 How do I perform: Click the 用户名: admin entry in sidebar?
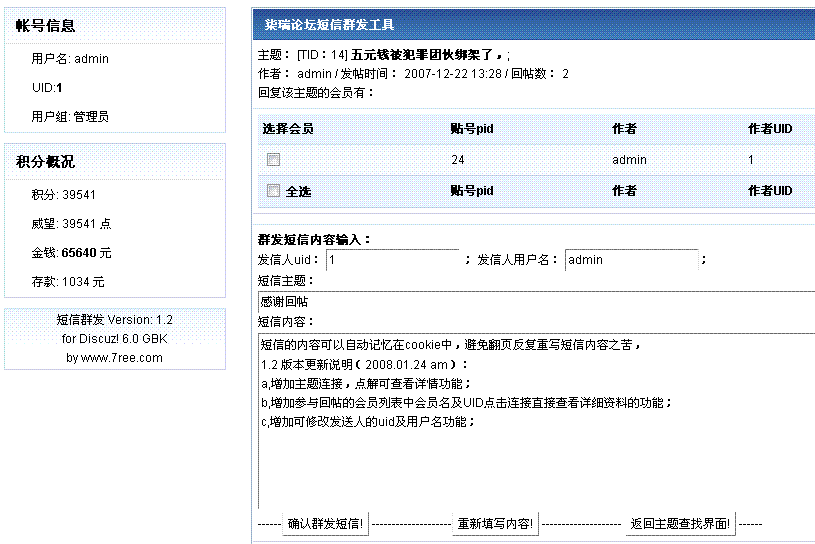pyautogui.click(x=70, y=59)
